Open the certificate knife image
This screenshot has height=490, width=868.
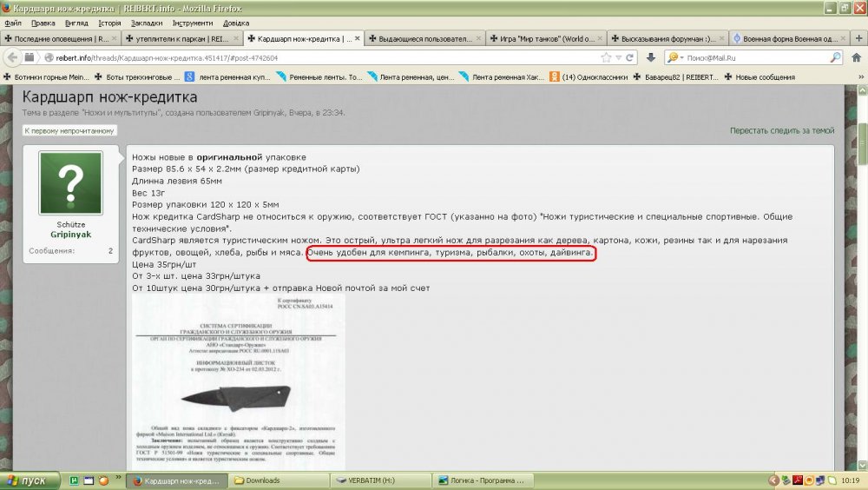point(238,382)
